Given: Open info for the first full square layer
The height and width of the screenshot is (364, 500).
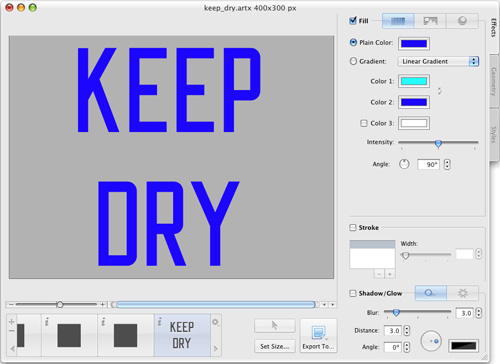Looking at the screenshot, I should tap(47, 322).
